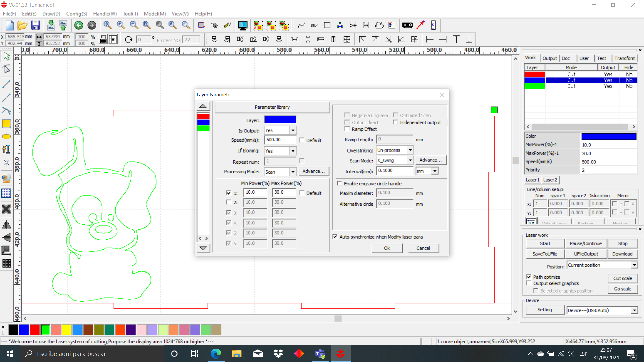Open the Handle(W) menu
The image size is (644, 362).
click(x=105, y=14)
